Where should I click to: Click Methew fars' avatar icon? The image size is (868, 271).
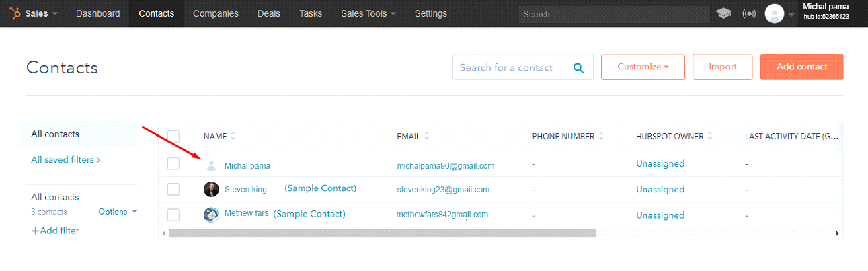[x=211, y=215]
